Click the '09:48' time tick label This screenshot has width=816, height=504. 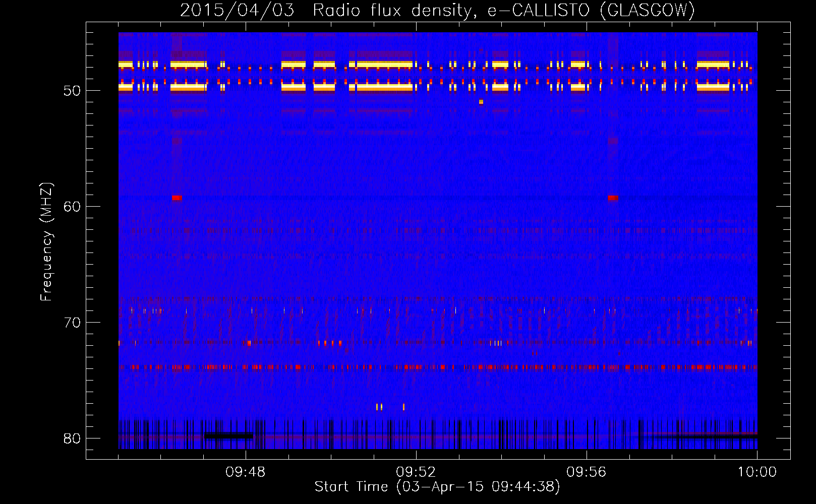[x=245, y=472]
